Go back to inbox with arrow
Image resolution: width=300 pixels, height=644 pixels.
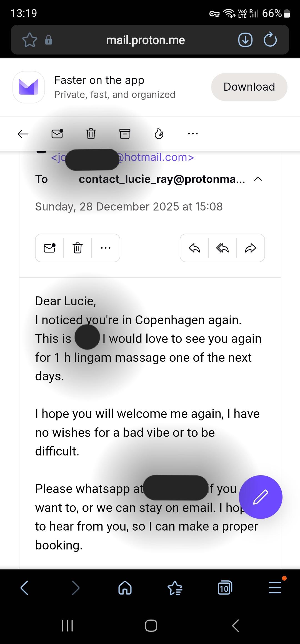23,134
